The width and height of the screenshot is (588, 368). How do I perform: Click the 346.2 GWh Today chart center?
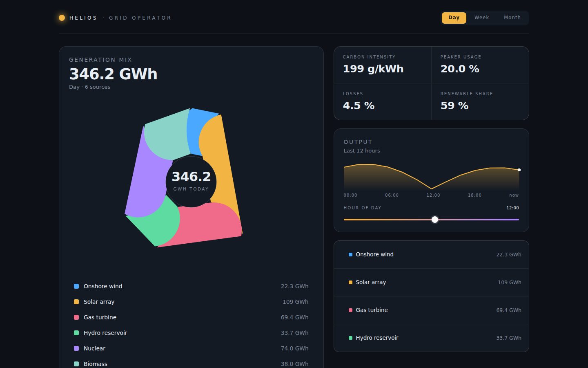point(191,181)
